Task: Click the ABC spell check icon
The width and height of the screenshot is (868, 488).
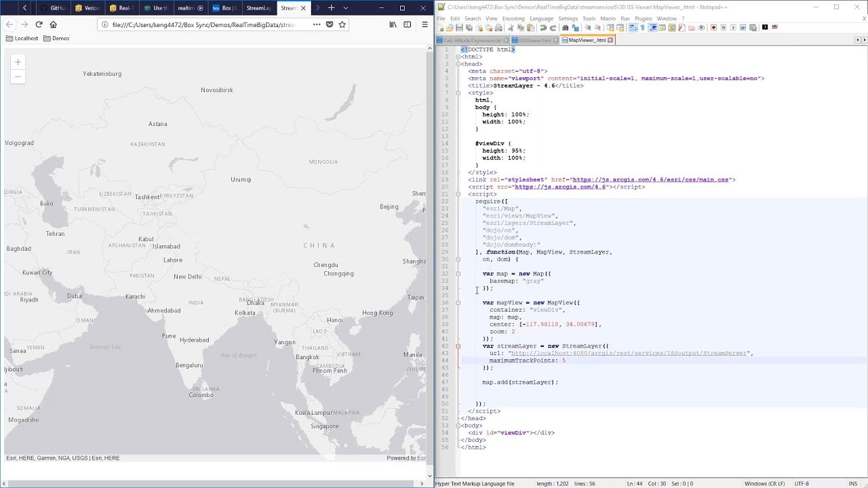Action: pyautogui.click(x=774, y=27)
